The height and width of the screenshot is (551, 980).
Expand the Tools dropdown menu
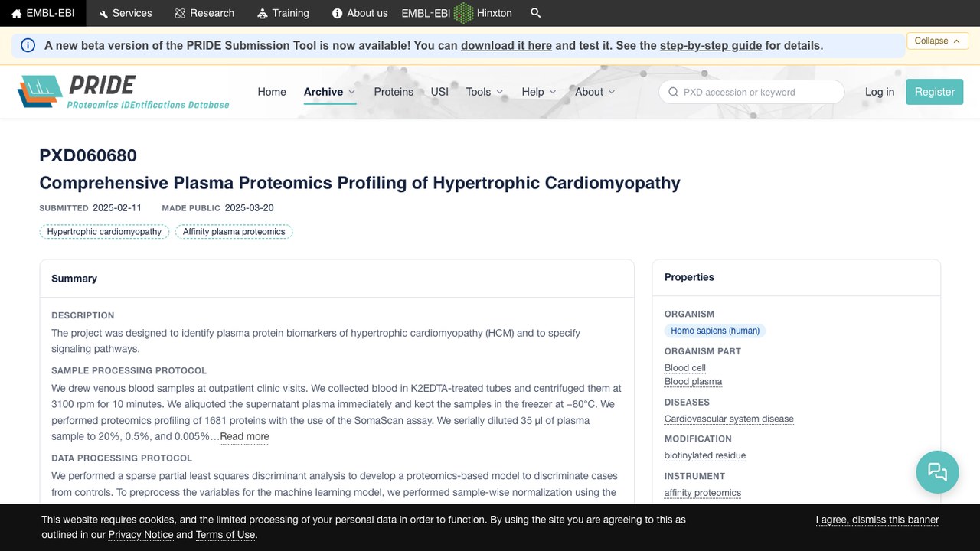(485, 92)
